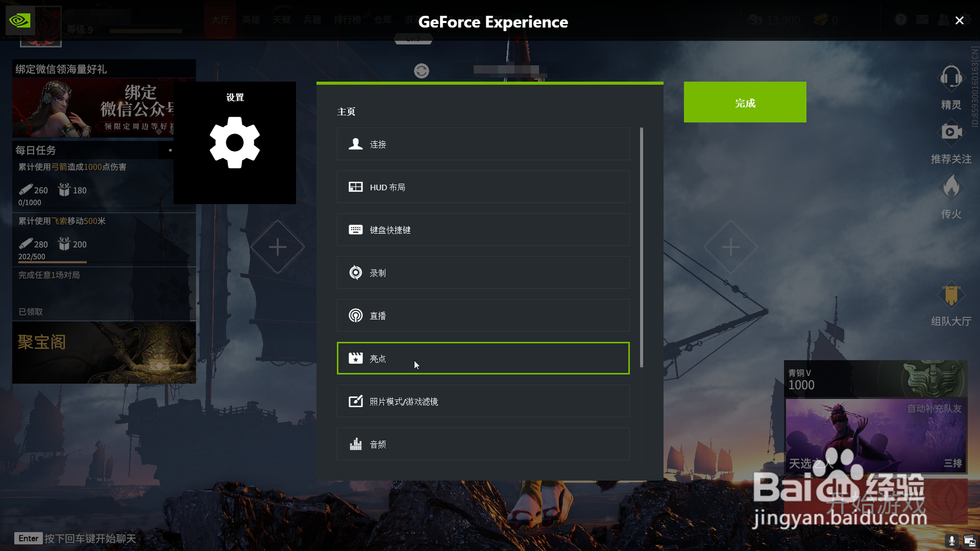Image resolution: width=980 pixels, height=551 pixels.
Task: Click the keyboard icon beside 键盘快捷键
Action: pos(356,230)
